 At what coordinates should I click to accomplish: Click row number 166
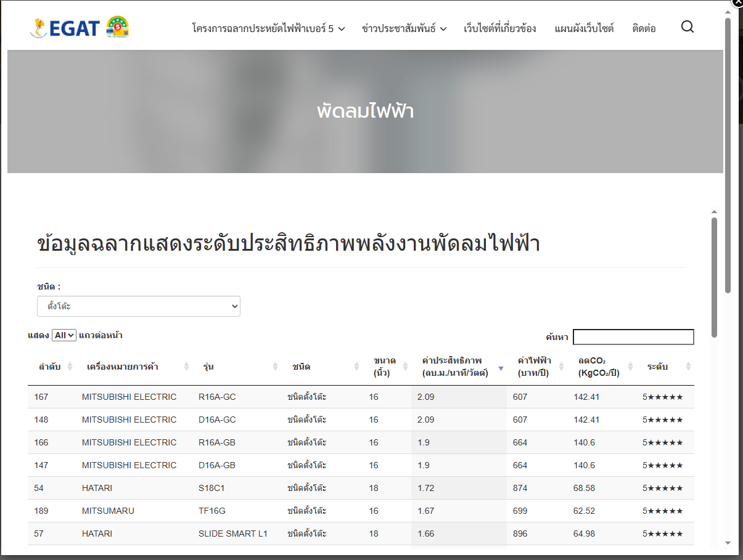[x=41, y=442]
